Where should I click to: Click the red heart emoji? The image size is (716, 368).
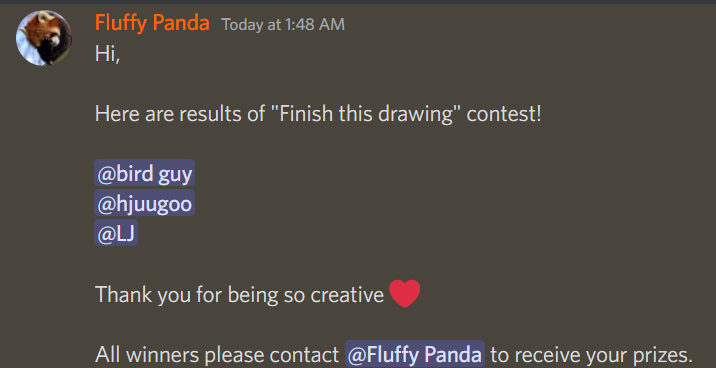tap(405, 294)
